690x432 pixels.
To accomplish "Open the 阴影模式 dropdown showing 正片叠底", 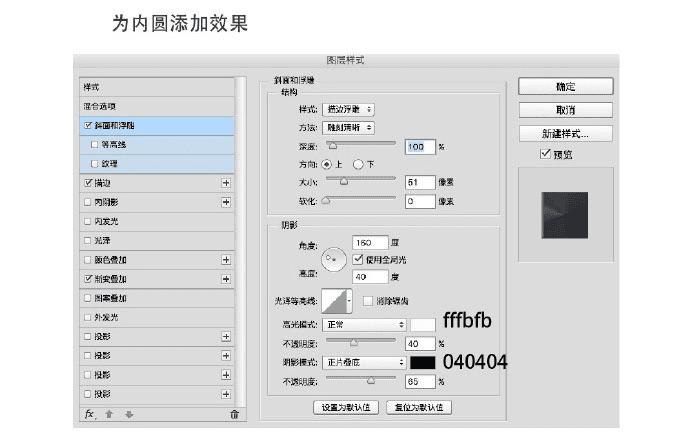I will click(x=364, y=362).
